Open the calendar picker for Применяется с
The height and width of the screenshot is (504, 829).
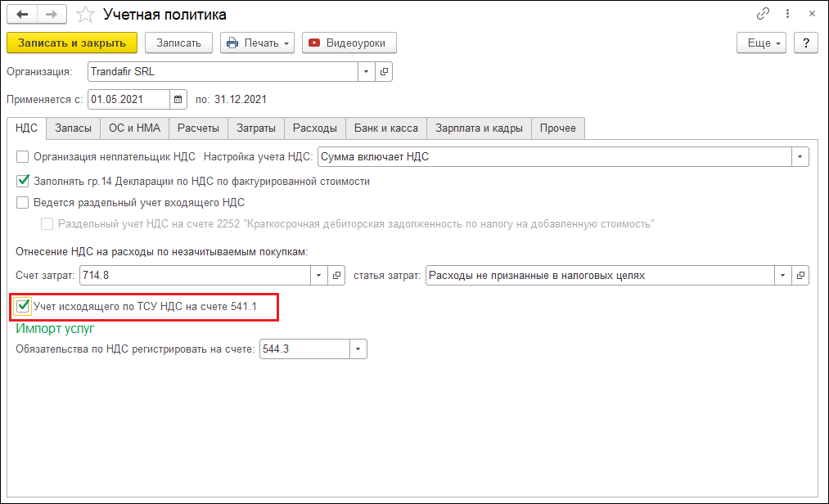pos(178,100)
